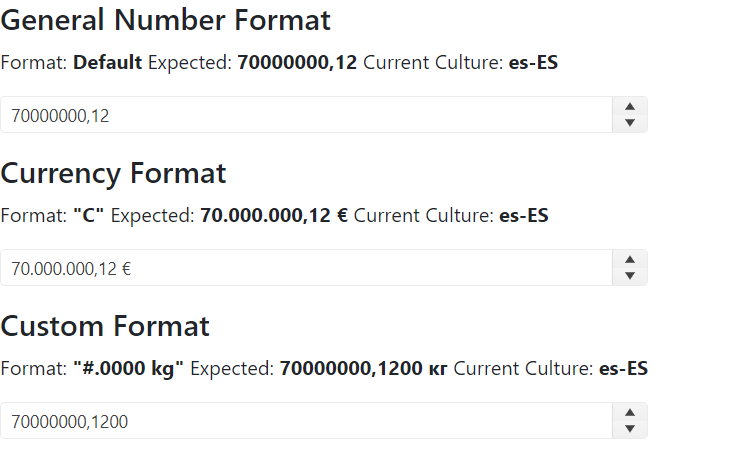Decrement the General Number Format value
The image size is (734, 472).
click(629, 123)
